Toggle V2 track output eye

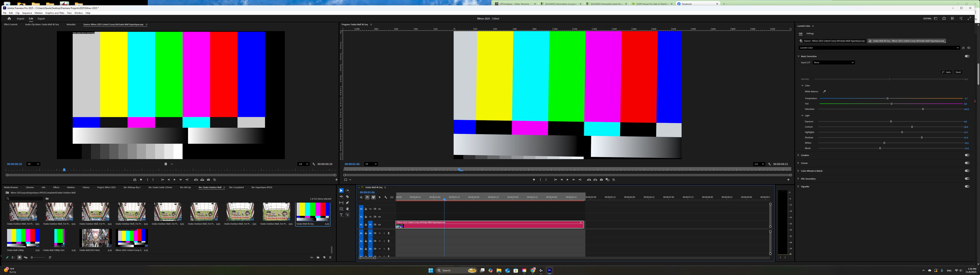[x=380, y=217]
